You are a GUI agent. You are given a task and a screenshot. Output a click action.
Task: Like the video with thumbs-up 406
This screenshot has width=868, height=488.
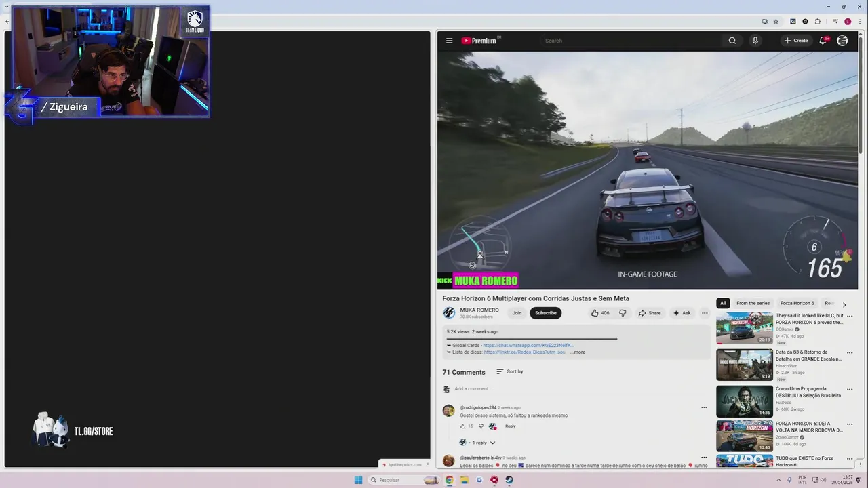pyautogui.click(x=600, y=313)
